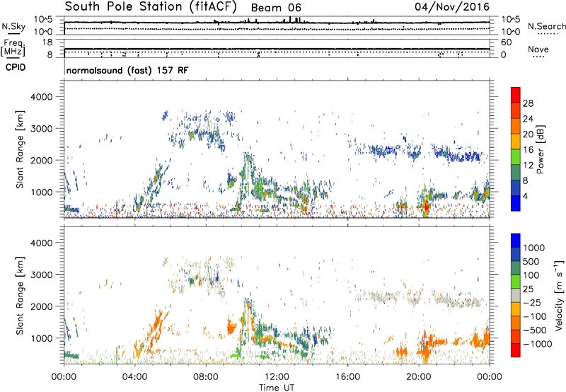Click the '10^5' label on the left sky-noise axis
This screenshot has height=392, width=566.
43,20
